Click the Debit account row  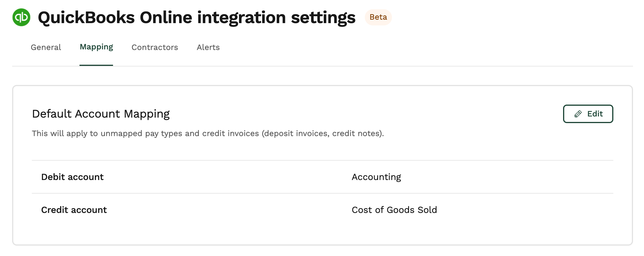322,177
